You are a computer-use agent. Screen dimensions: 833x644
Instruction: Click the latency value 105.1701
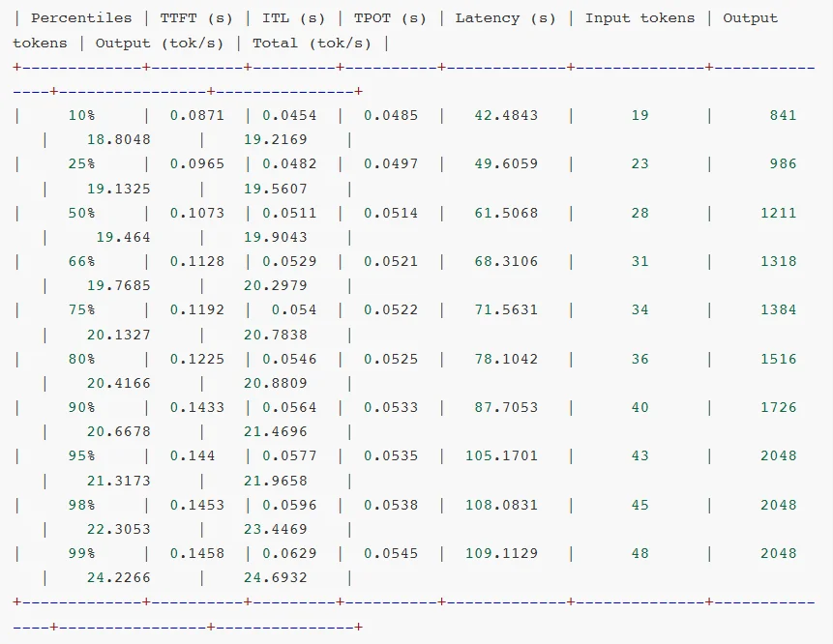[x=501, y=456]
